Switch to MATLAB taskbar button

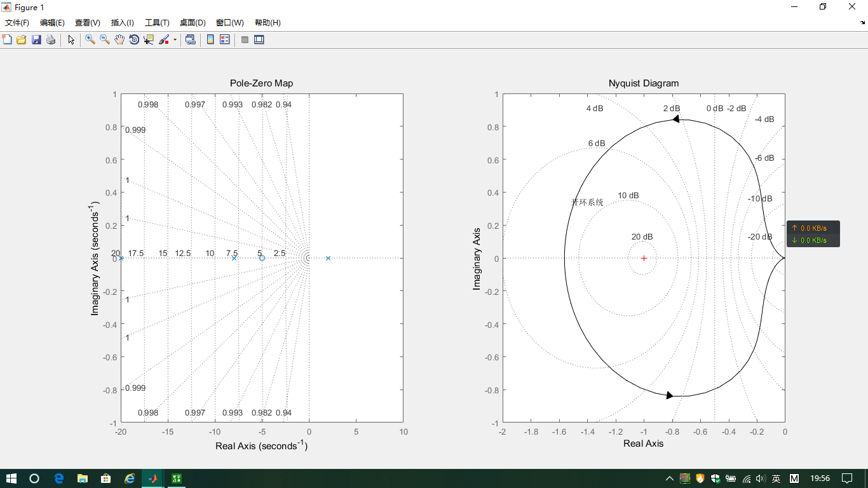coord(153,478)
